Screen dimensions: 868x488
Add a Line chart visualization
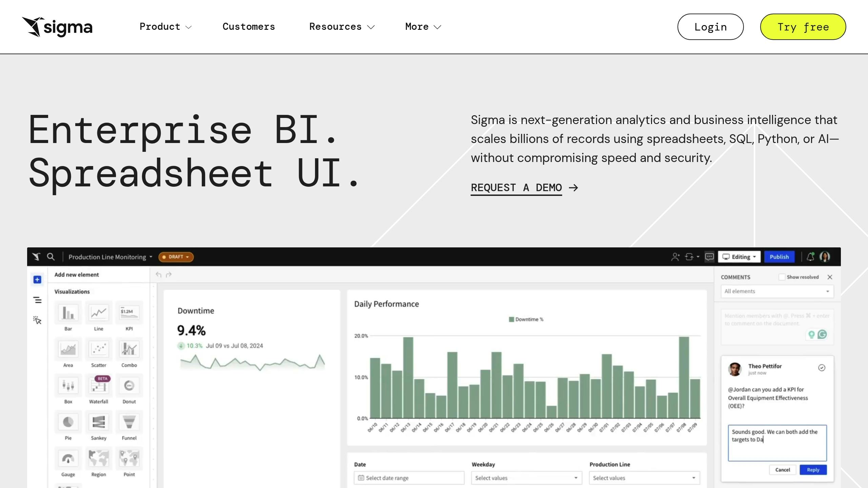click(x=99, y=316)
